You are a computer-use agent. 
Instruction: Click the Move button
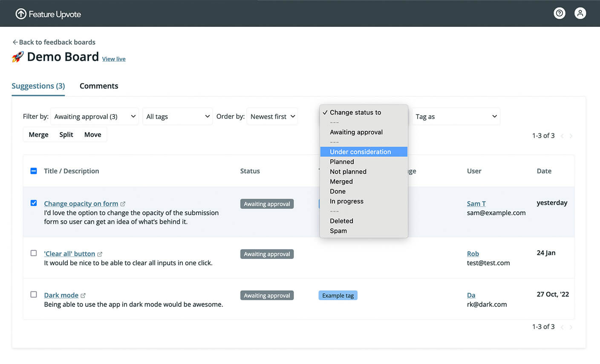(x=92, y=135)
